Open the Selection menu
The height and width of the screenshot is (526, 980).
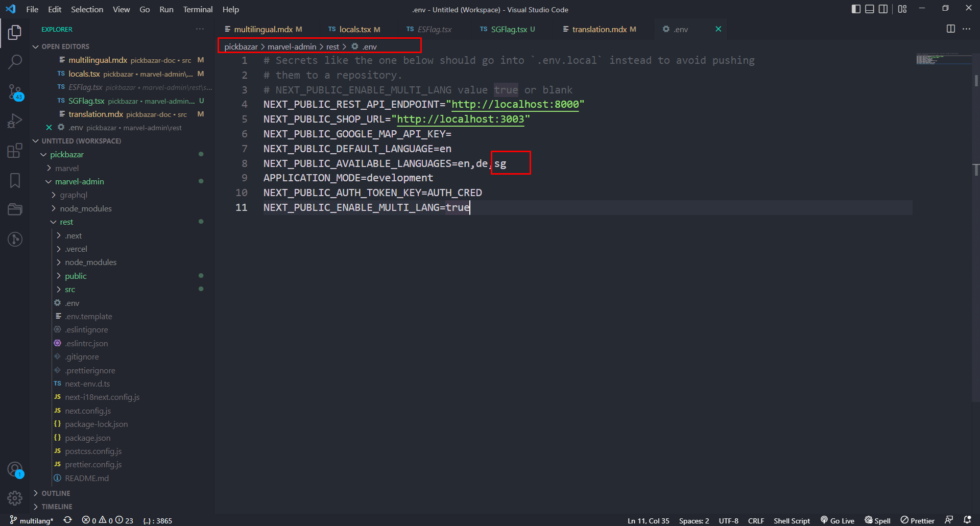87,9
